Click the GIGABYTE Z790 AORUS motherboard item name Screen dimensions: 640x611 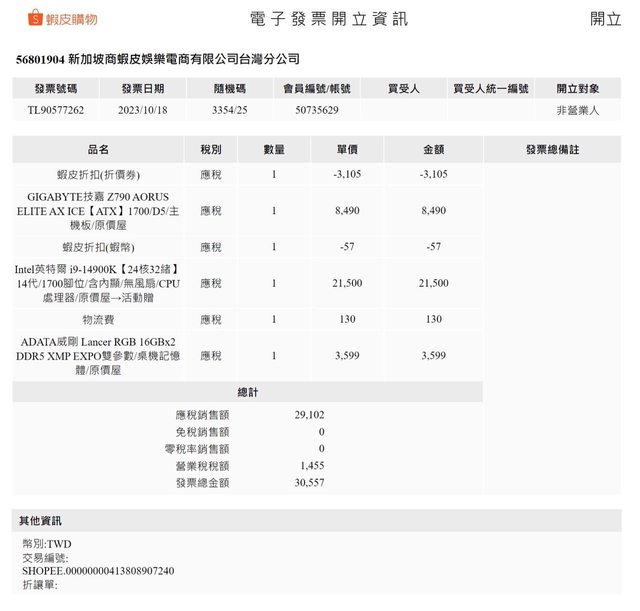point(98,211)
